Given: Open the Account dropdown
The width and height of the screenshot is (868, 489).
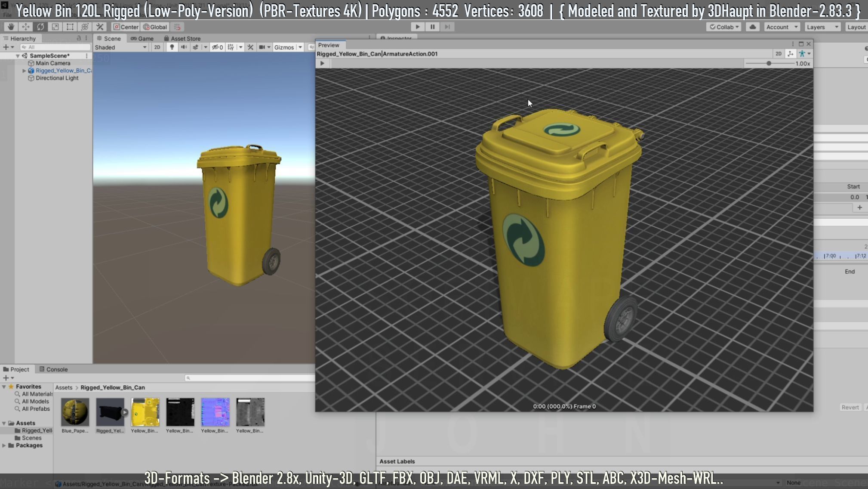Looking at the screenshot, I should (x=782, y=27).
